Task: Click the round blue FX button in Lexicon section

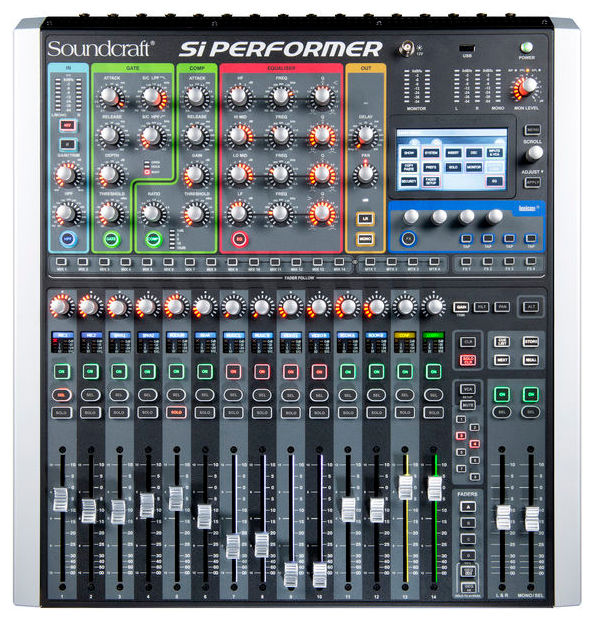Action: click(408, 239)
